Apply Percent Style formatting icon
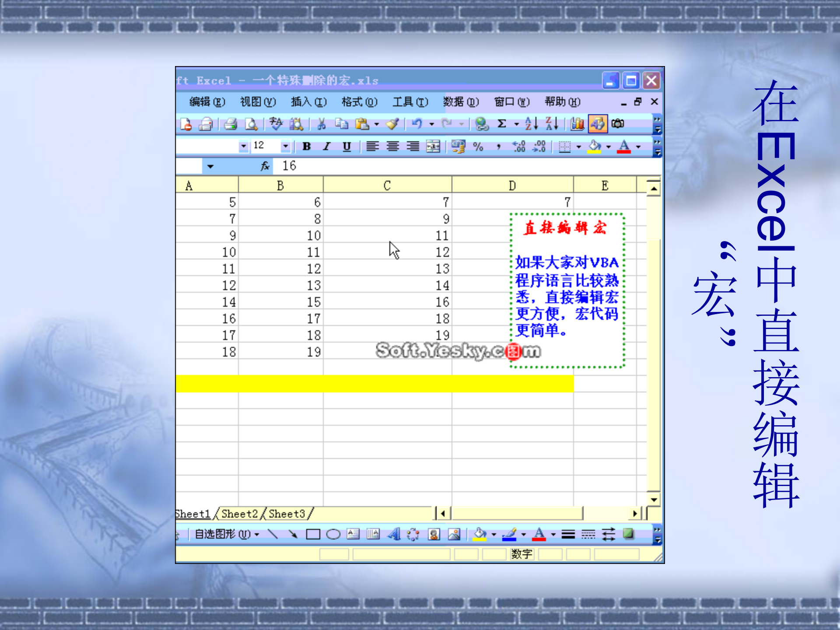 pos(477,147)
